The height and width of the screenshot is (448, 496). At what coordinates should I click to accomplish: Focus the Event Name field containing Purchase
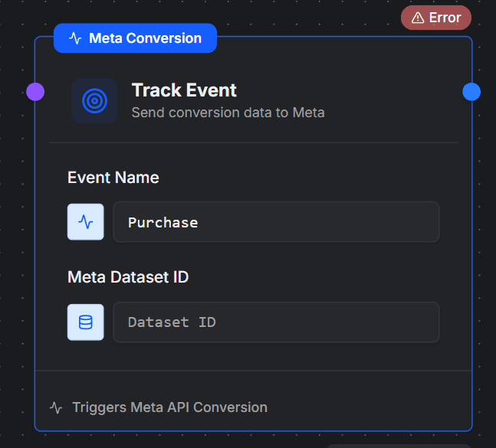pos(276,222)
